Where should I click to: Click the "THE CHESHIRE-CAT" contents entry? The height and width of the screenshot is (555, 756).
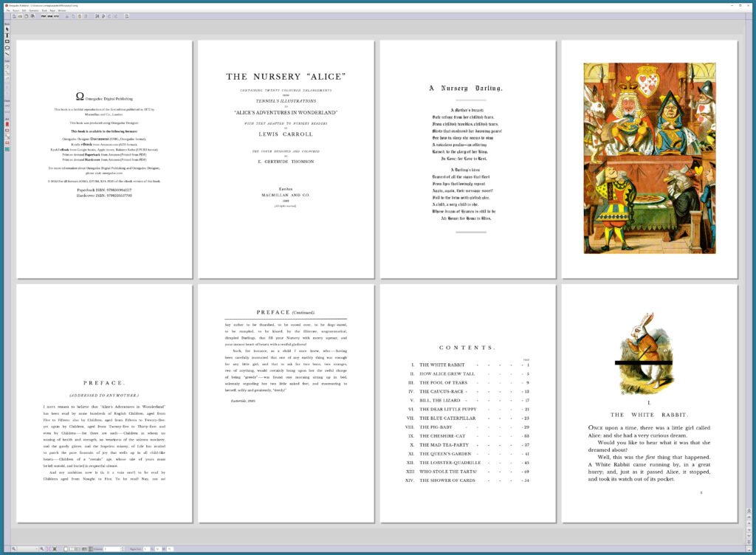(x=442, y=436)
